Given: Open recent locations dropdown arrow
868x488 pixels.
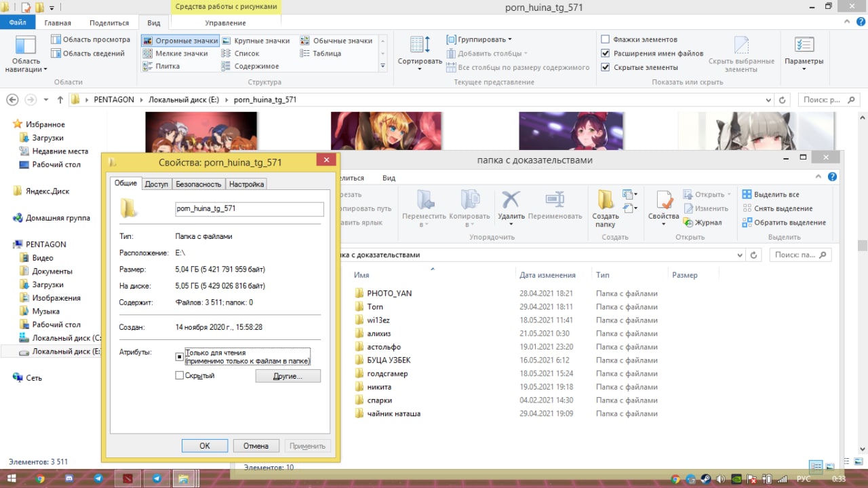Looking at the screenshot, I should pos(46,100).
